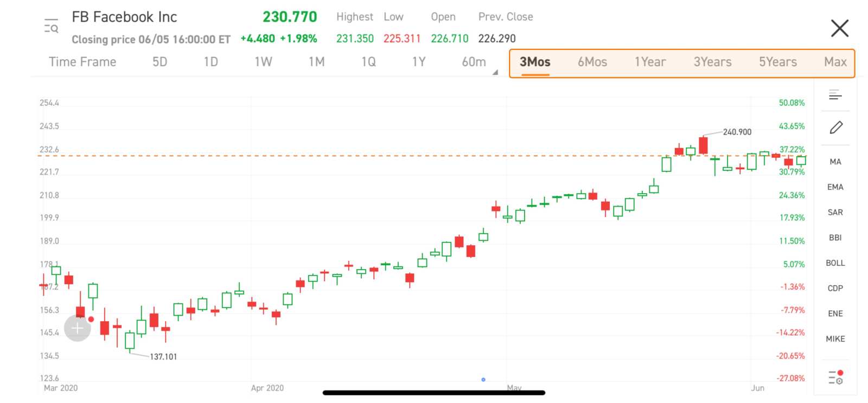The height and width of the screenshot is (403, 868).
Task: Turn on the SAR indicator
Action: (x=835, y=213)
